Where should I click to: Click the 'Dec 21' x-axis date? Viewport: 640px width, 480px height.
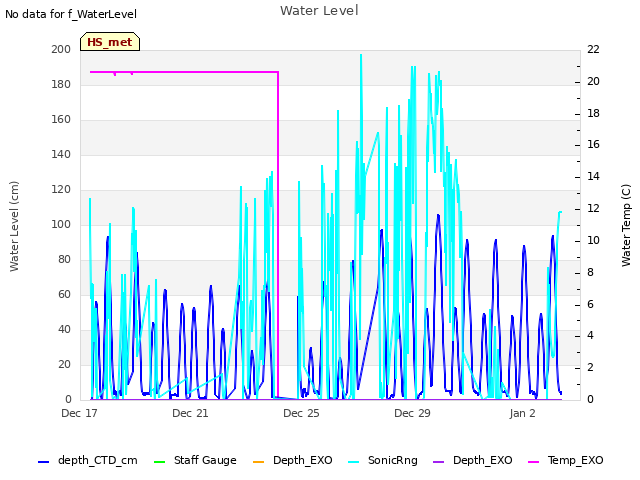click(190, 413)
